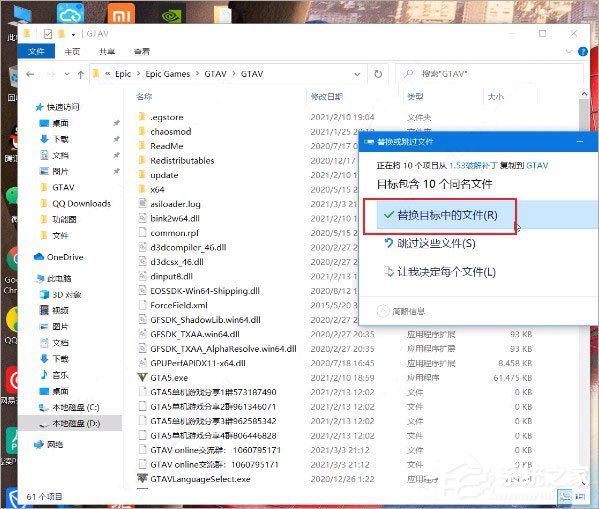Choose skip these files option
This screenshot has width=599, height=509.
(430, 243)
